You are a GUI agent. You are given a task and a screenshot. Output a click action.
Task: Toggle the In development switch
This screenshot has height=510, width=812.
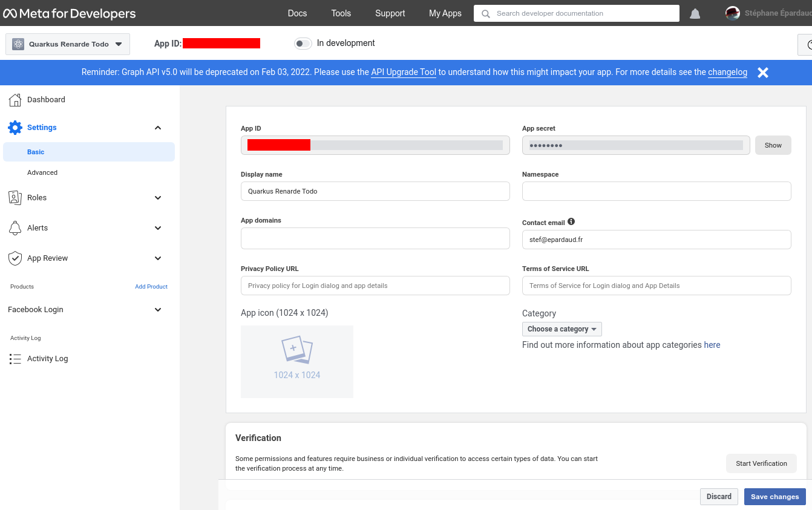pyautogui.click(x=303, y=44)
